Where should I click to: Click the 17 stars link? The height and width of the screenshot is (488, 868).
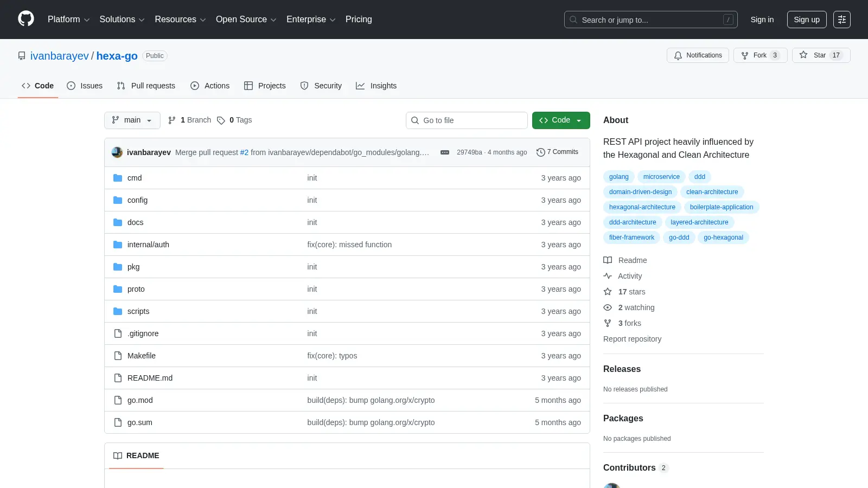(631, 292)
